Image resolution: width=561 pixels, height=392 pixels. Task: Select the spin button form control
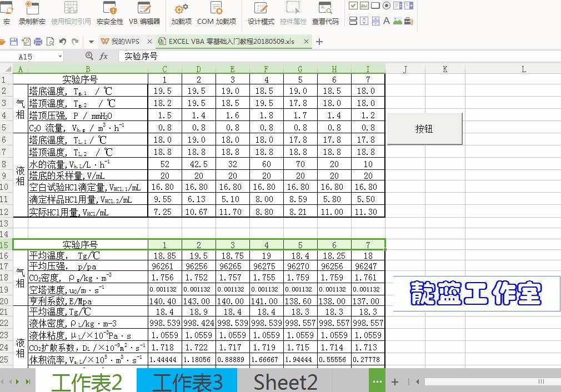(363, 21)
